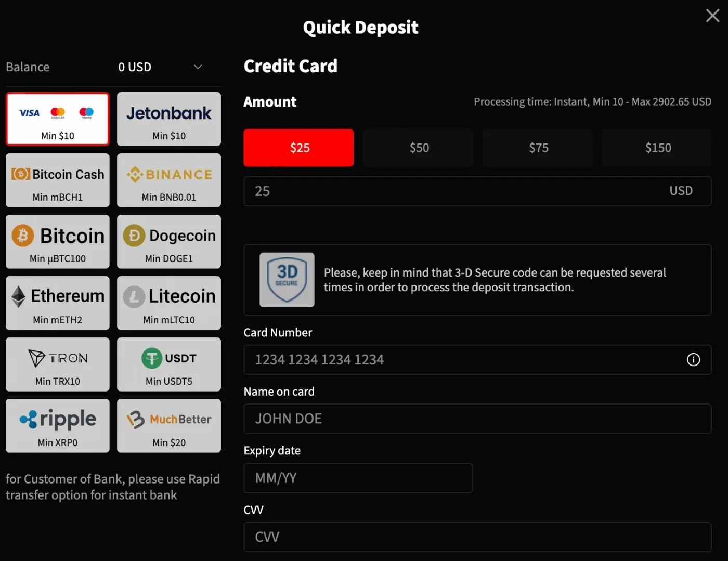728x561 pixels.
Task: Click the Rapid transfer notice text
Action: (113, 487)
